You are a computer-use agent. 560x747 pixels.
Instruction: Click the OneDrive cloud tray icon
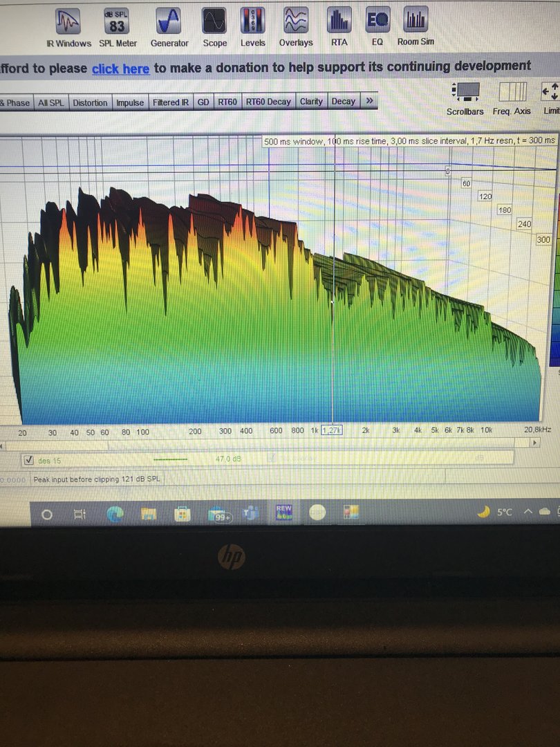pyautogui.click(x=545, y=512)
